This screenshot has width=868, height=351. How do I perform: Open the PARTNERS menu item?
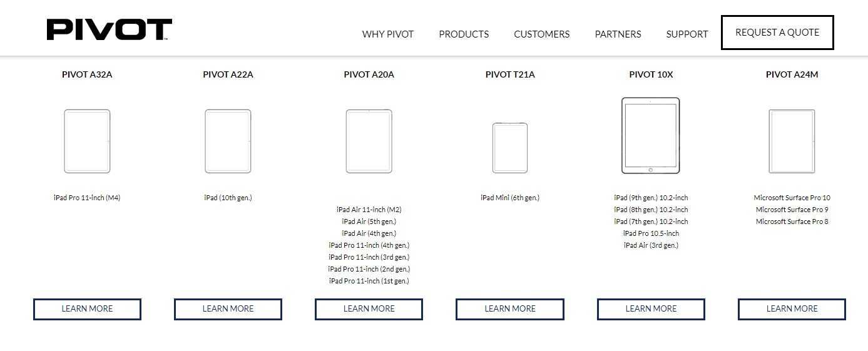618,34
